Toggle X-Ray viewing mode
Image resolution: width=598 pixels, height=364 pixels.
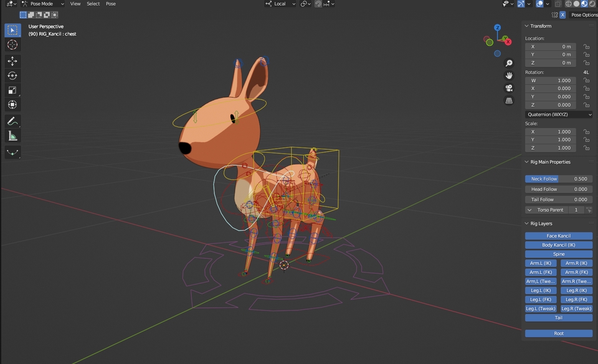(x=559, y=4)
